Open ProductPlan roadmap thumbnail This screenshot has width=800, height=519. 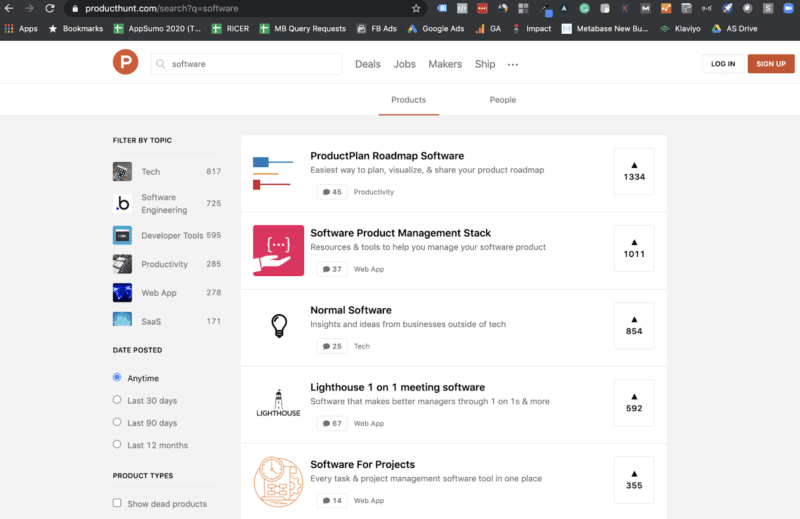[x=273, y=174]
